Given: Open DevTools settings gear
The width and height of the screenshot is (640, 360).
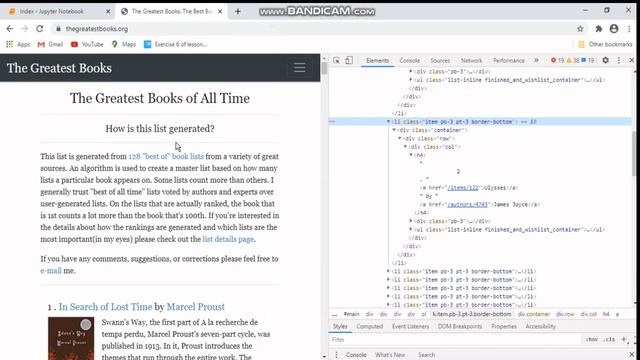Looking at the screenshot, I should (x=605, y=60).
